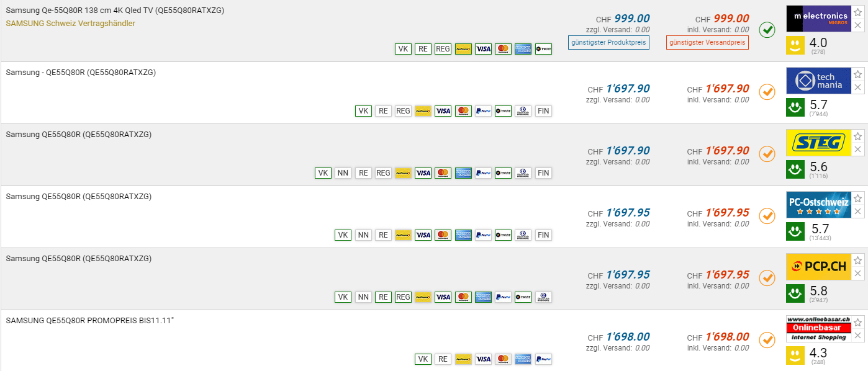Image resolution: width=868 pixels, height=371 pixels.
Task: Toggle the favorite star for STEG
Action: click(x=857, y=136)
